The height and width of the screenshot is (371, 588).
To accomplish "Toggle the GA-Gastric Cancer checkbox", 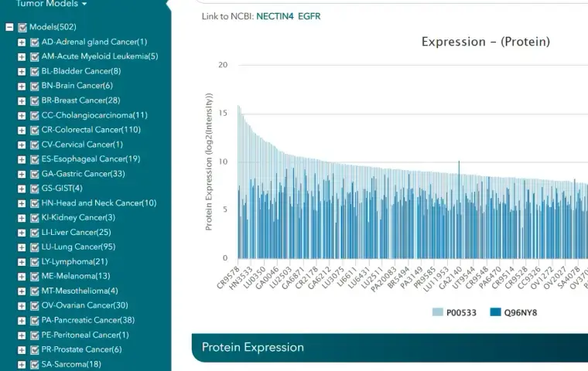I will click(34, 174).
